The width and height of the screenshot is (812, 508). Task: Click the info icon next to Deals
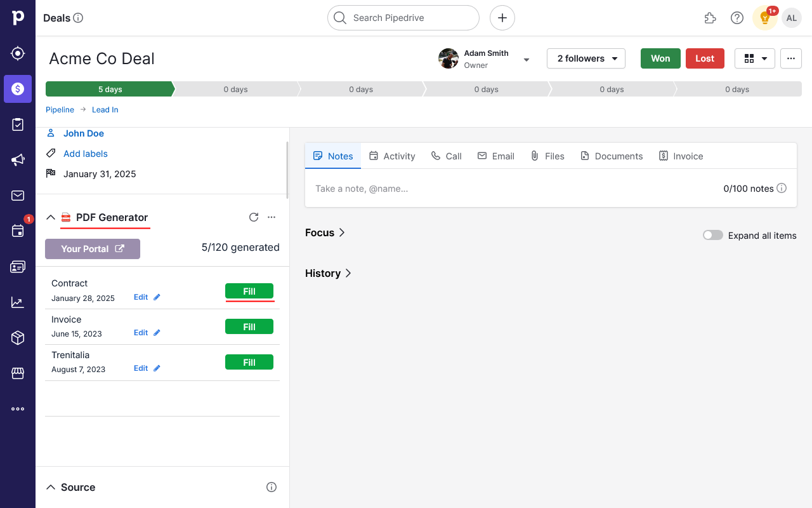pos(78,18)
